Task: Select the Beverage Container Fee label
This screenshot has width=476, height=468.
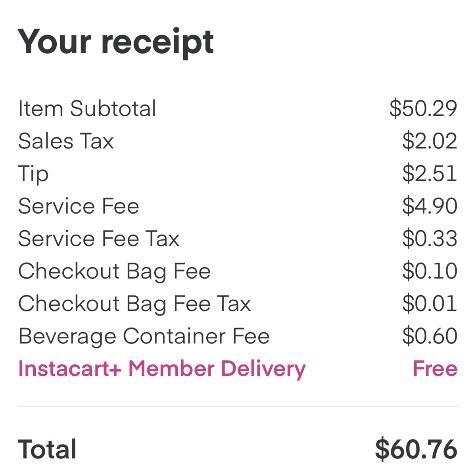Action: (x=144, y=337)
